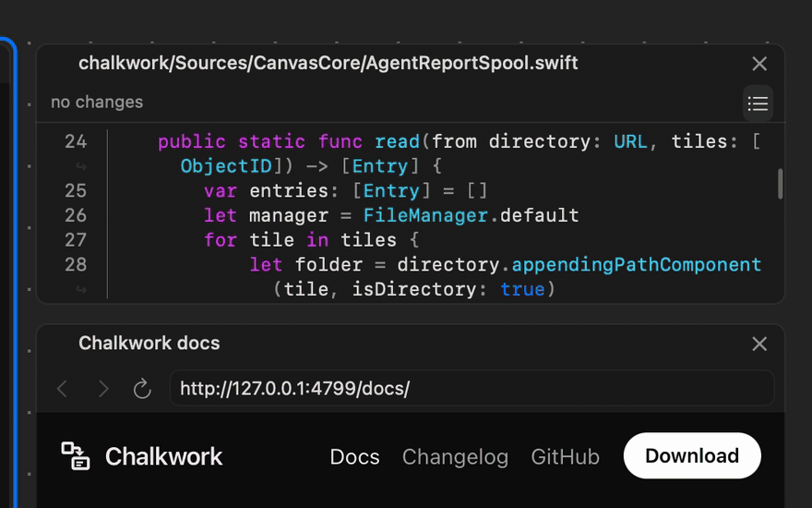Screen dimensions: 812x508
Task: Go forward in the Chalkwork docs browser
Action: (103, 388)
